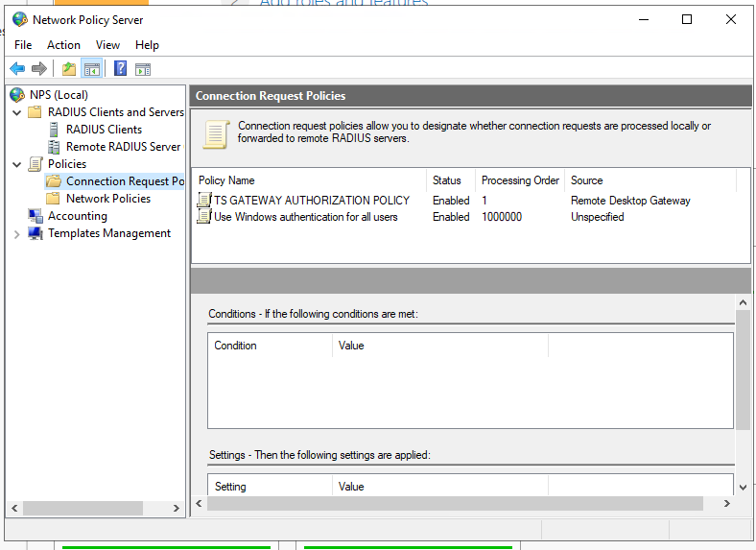756x550 pixels.
Task: Toggle the Show/Hide Console Tree icon
Action: coord(92,68)
